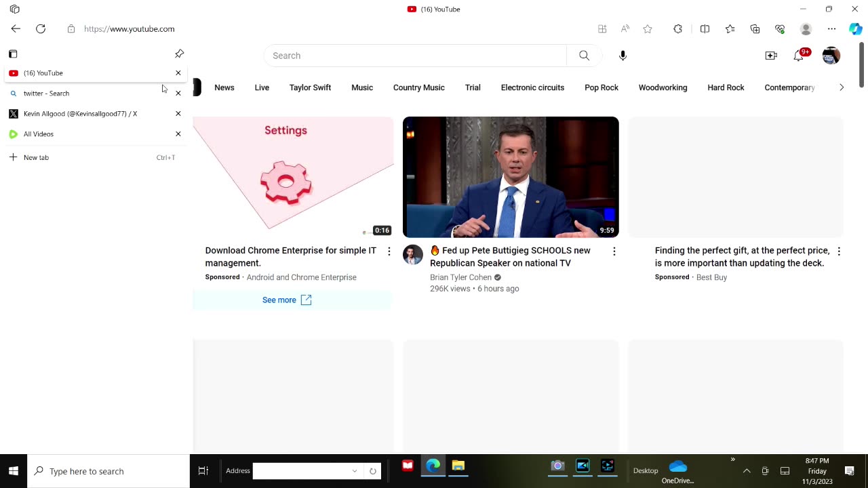Close the Kevin Allgood X tab
Screen dimensions: 868x488
[178, 113]
